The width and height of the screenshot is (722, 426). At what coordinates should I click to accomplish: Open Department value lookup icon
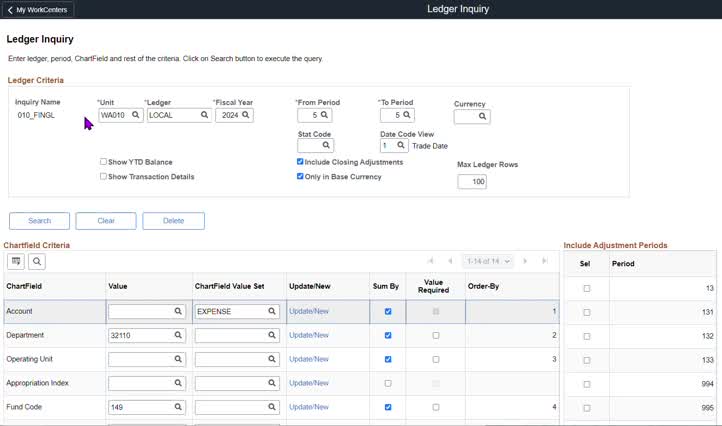point(178,336)
